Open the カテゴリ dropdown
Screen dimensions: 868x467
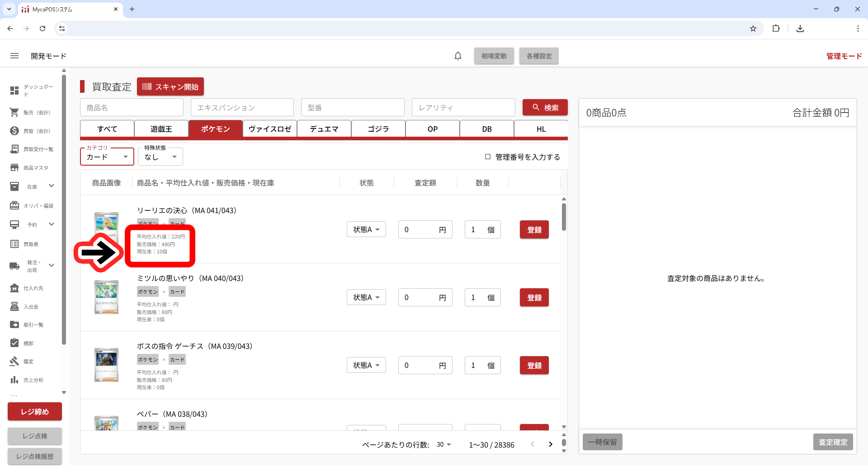click(107, 157)
